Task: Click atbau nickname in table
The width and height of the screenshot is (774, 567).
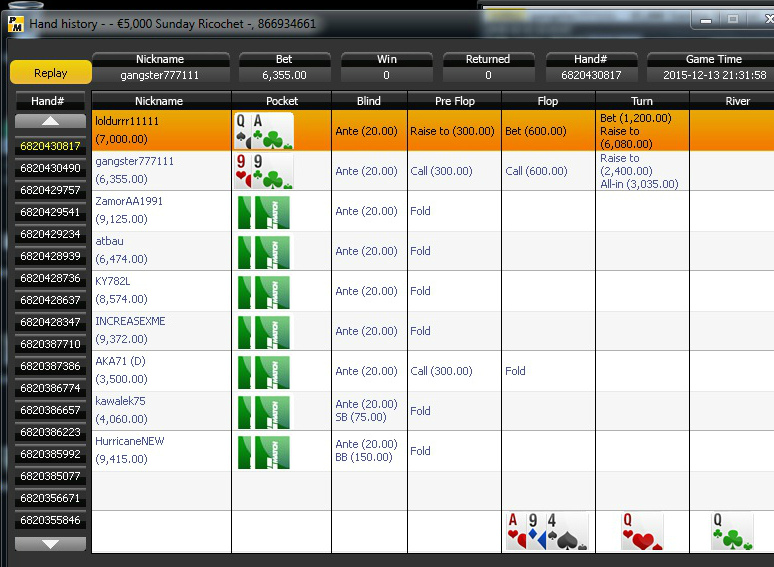Action: coord(109,241)
